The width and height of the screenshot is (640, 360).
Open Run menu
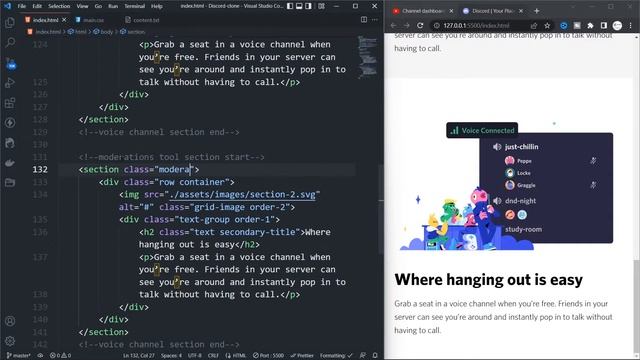[x=113, y=6]
